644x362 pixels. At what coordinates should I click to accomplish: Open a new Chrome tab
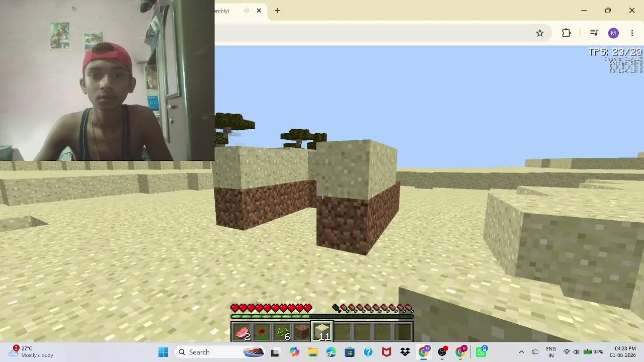(277, 11)
